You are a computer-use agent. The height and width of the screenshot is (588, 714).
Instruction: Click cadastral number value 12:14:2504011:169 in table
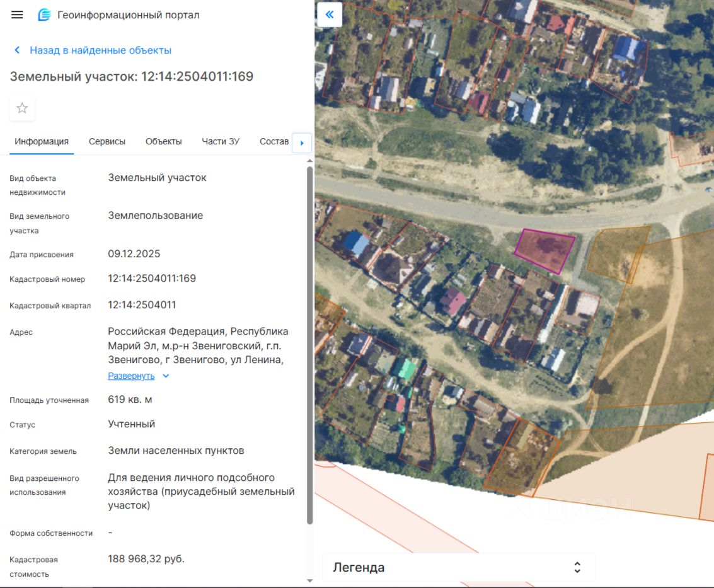coord(152,279)
